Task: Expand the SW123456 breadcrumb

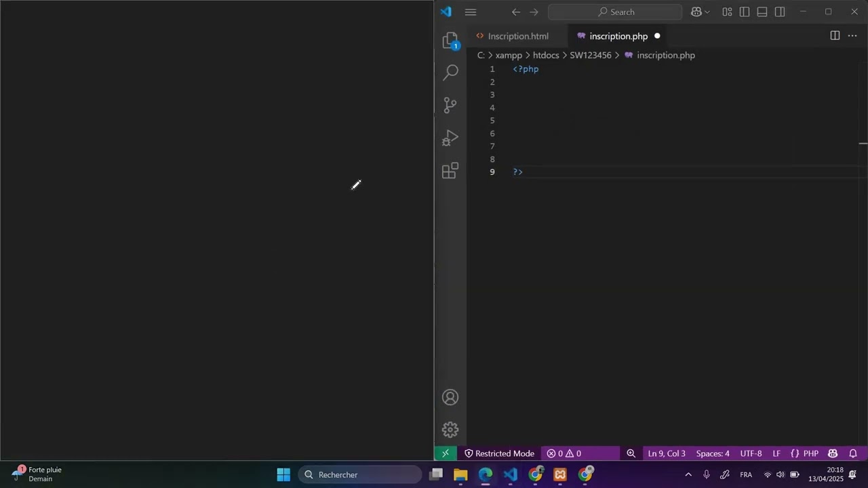Action: 590,55
